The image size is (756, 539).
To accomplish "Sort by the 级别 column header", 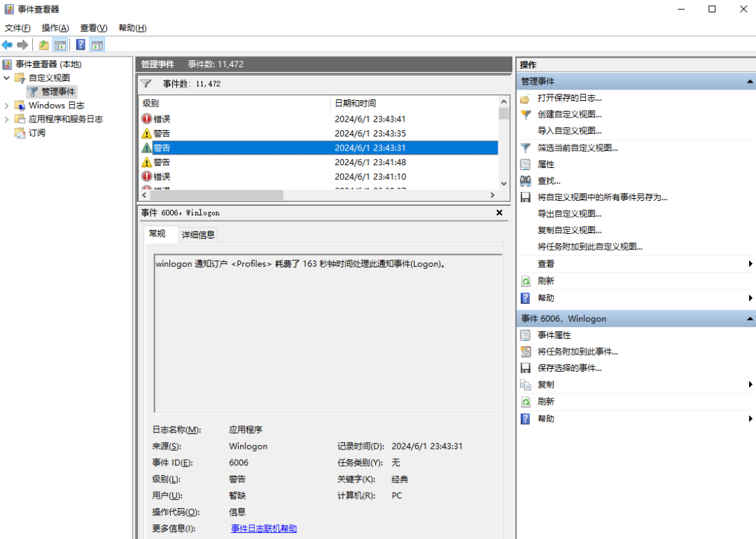I will 234,103.
